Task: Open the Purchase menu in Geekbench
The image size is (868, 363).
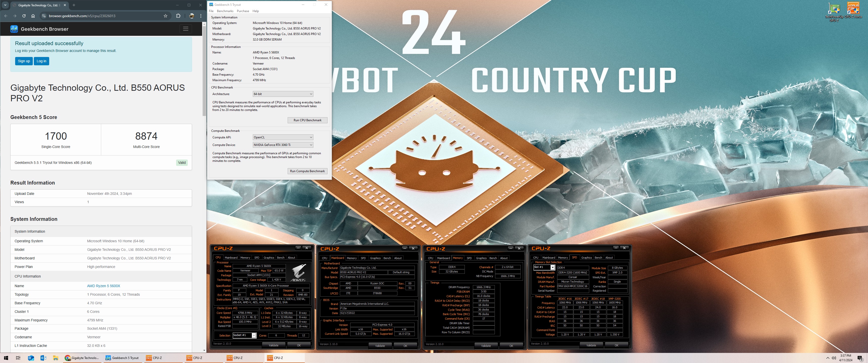Action: [x=243, y=11]
